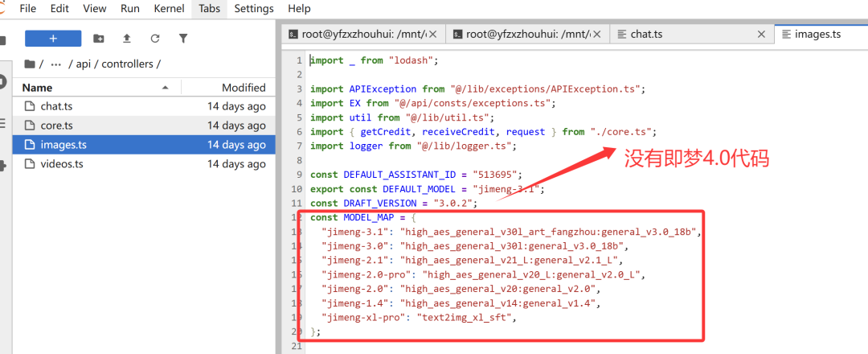The image size is (868, 354).
Task: Open the File menu
Action: click(x=27, y=8)
